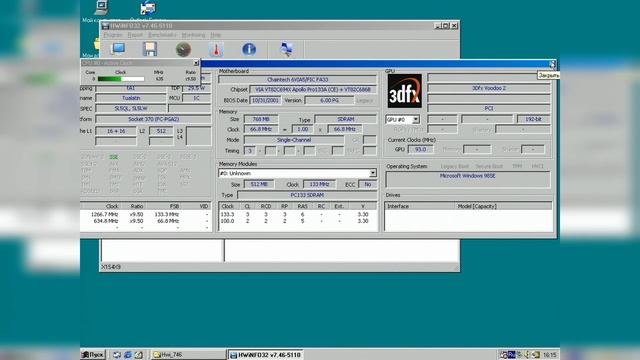The height and width of the screenshot is (360, 640).
Task: Click the leftmost system tray icon
Action: [504, 355]
